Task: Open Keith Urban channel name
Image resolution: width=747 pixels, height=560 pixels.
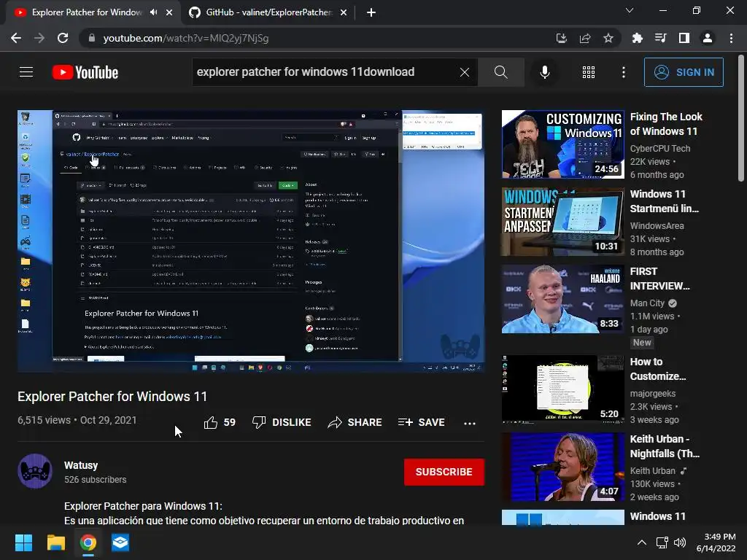Action: (x=653, y=470)
